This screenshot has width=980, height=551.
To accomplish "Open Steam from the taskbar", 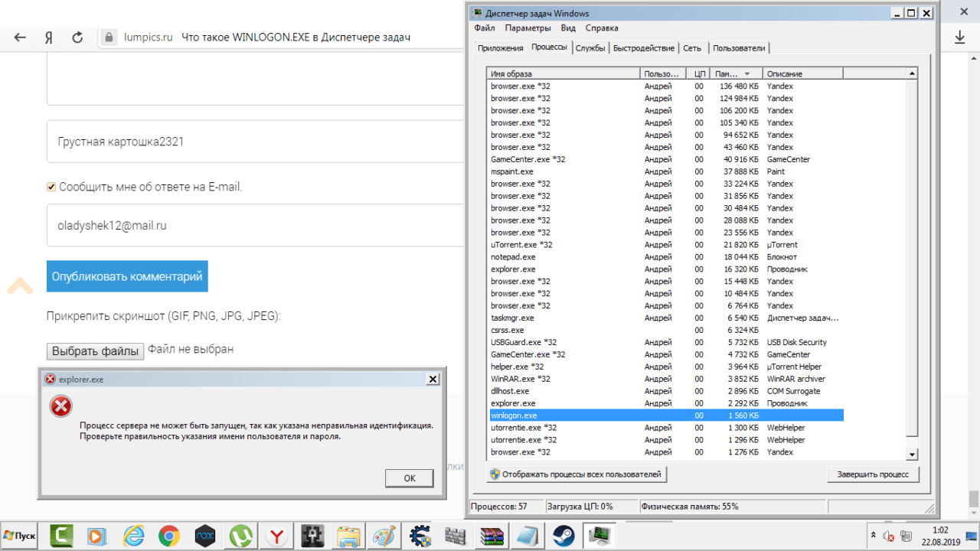I will 563,535.
